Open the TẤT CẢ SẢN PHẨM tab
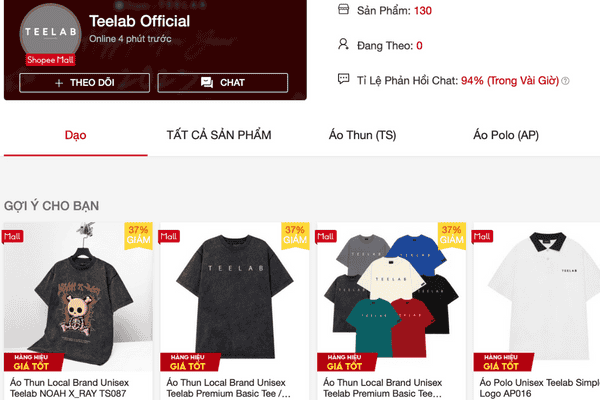The image size is (600, 400). coord(219,135)
